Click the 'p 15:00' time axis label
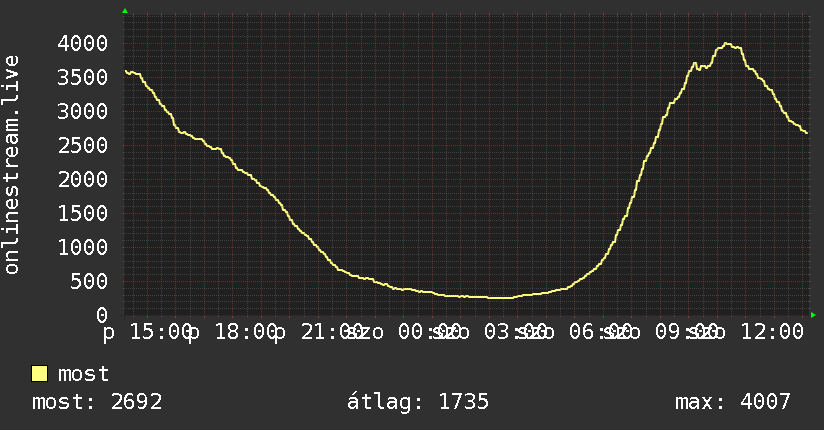Image resolution: width=824 pixels, height=430 pixels. [x=148, y=333]
